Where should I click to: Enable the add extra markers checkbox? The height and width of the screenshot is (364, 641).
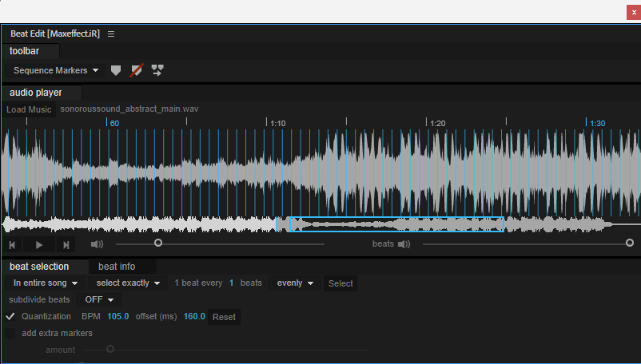10,333
